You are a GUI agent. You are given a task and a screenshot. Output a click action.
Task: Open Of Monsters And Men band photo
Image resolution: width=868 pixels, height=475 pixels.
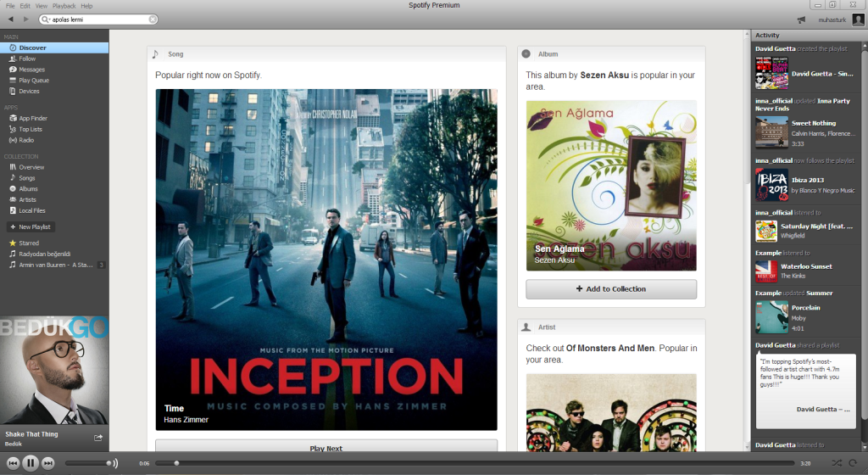click(x=611, y=413)
